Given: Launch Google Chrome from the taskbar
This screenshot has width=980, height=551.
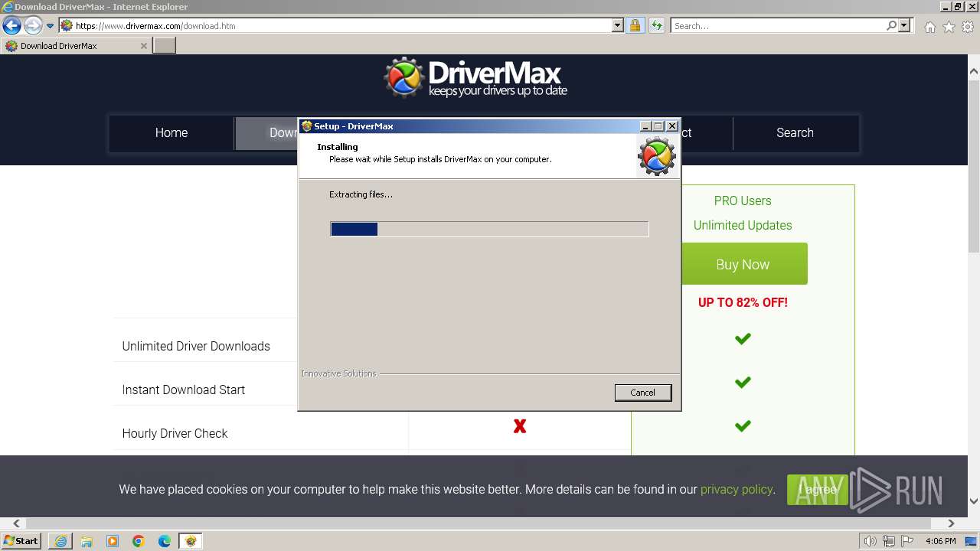Looking at the screenshot, I should pos(139,541).
